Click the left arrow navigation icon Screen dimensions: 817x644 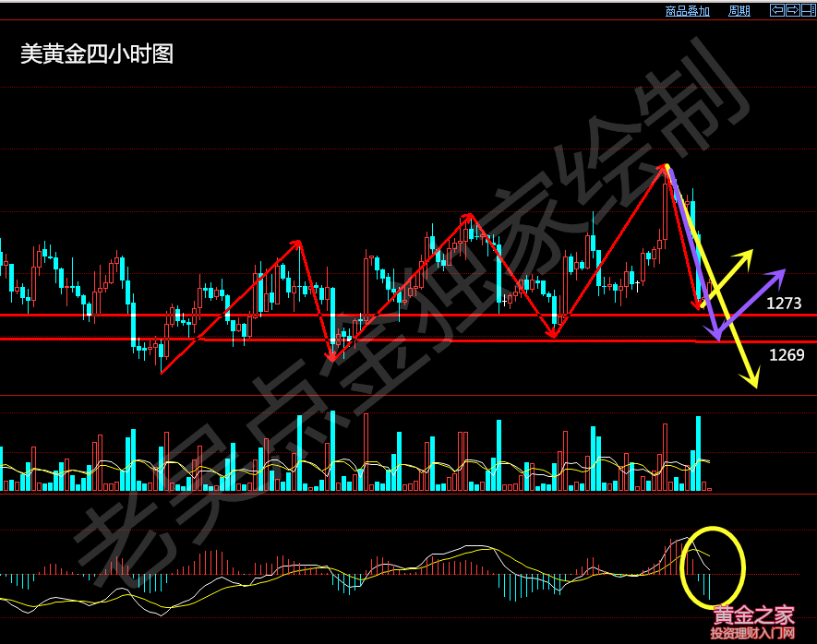coord(776,10)
